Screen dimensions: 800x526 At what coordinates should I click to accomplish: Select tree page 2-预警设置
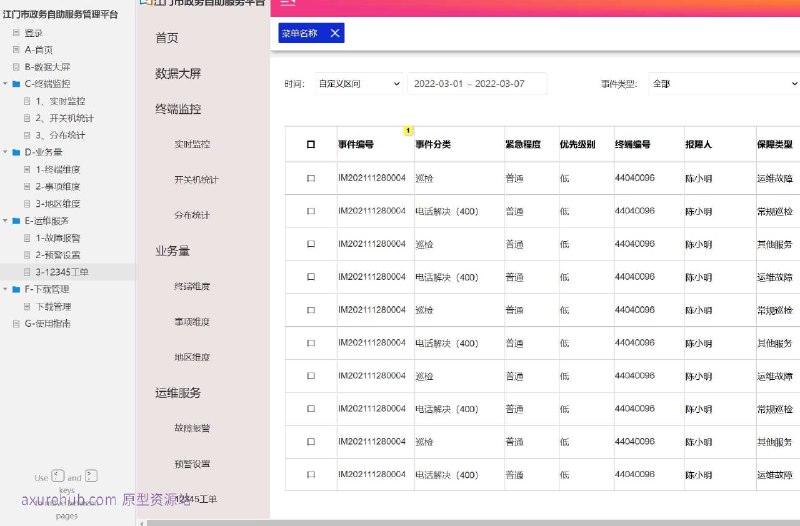[58, 255]
